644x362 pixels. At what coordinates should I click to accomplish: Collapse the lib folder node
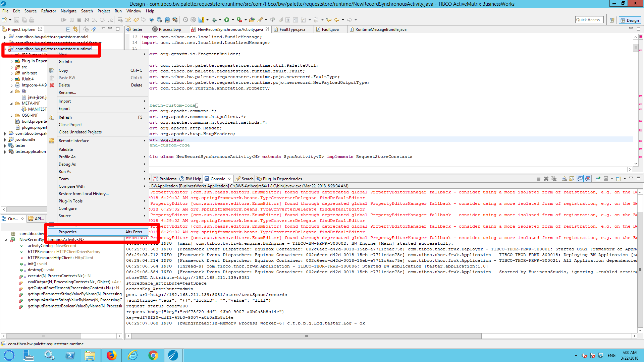(x=11, y=92)
